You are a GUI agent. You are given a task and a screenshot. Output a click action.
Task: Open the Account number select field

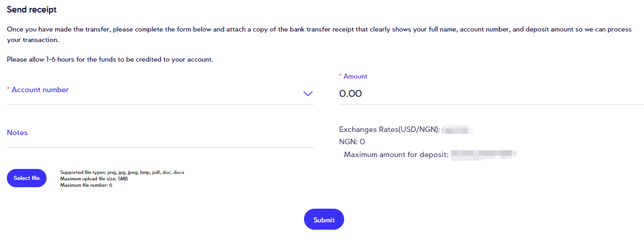coord(160,93)
